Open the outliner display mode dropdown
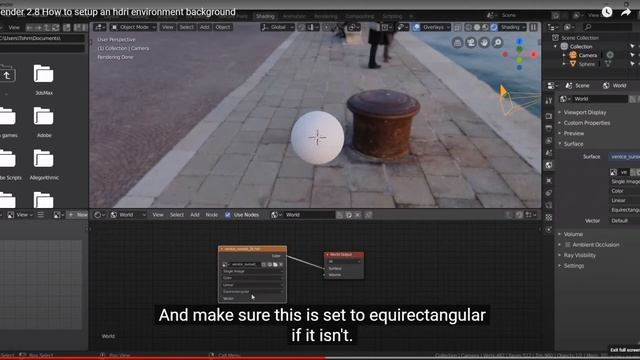Screen dimensions: 640x360 (569, 27)
